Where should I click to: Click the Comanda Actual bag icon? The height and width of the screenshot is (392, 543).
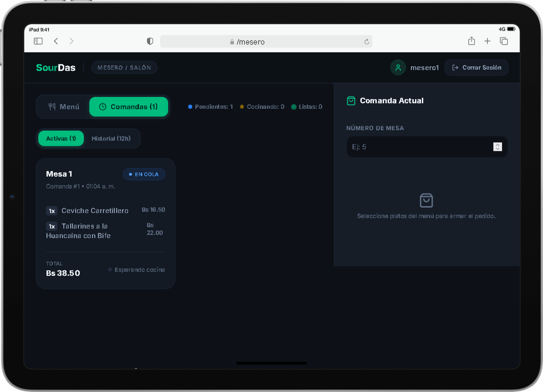(x=351, y=101)
